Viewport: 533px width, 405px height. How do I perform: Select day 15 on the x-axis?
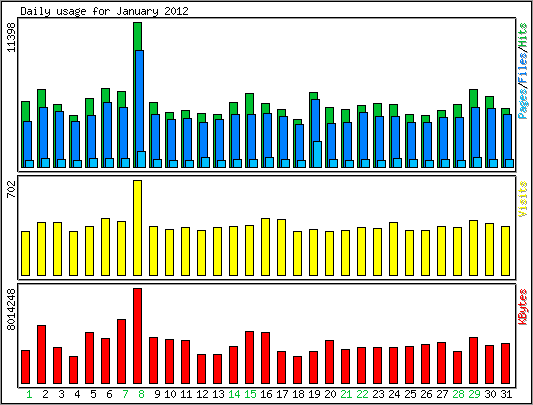[x=250, y=394]
